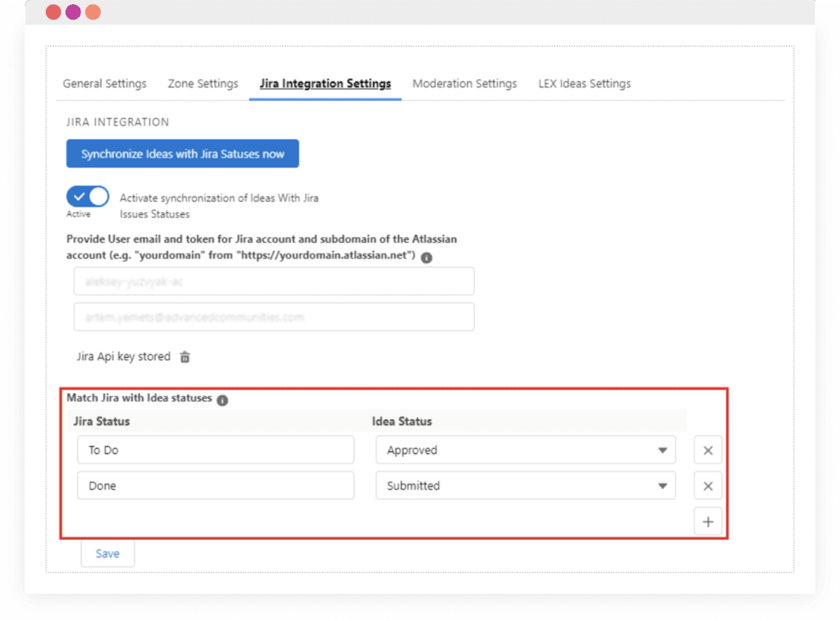Remove the Done mapping row
Viewport: 840px width, 621px height.
(x=708, y=486)
